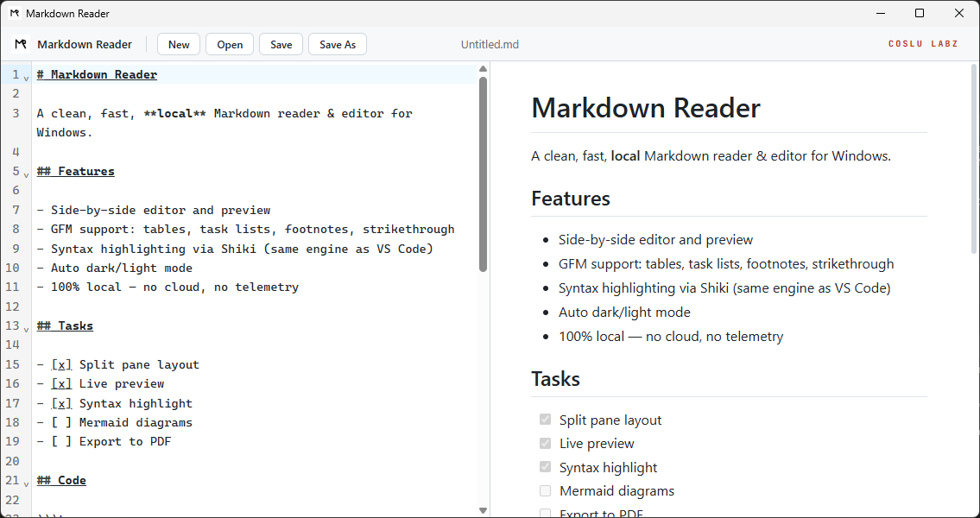
Task: Click preview bullet 'Auto dark/light mode'
Action: [624, 312]
